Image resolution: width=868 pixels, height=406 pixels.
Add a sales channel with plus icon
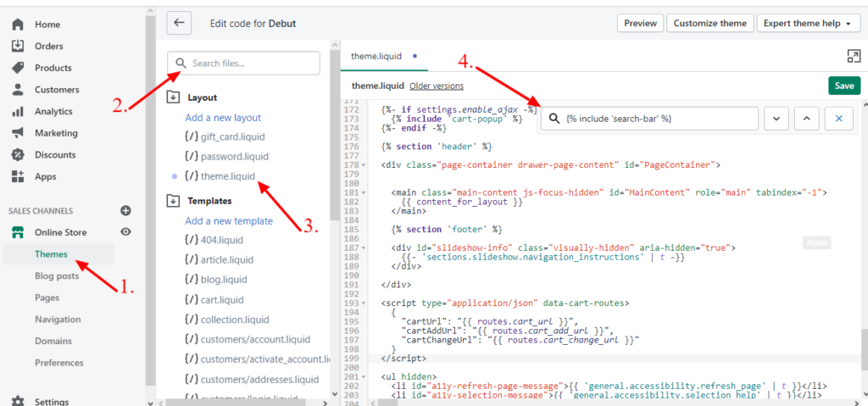click(x=125, y=210)
